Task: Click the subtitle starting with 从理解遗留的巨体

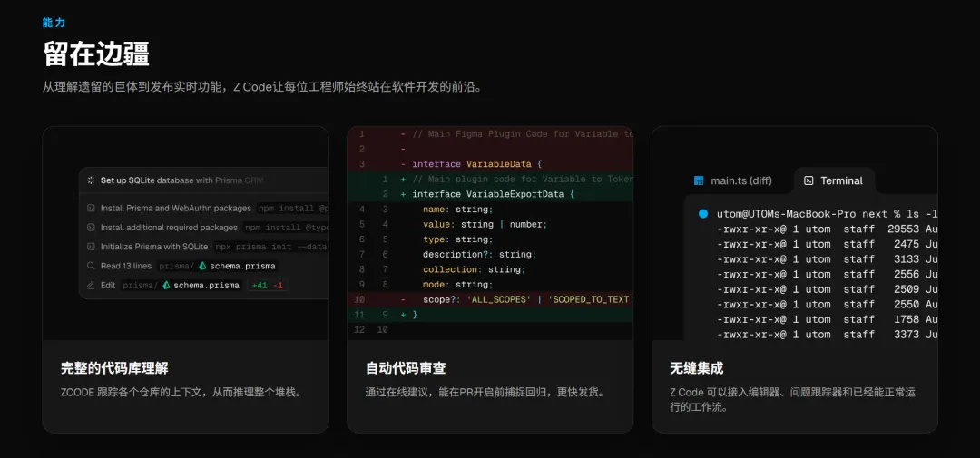Action: pyautogui.click(x=262, y=87)
